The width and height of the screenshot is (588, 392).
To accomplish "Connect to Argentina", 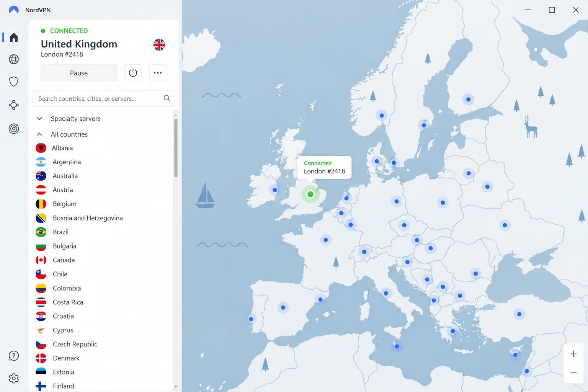I will (x=67, y=162).
